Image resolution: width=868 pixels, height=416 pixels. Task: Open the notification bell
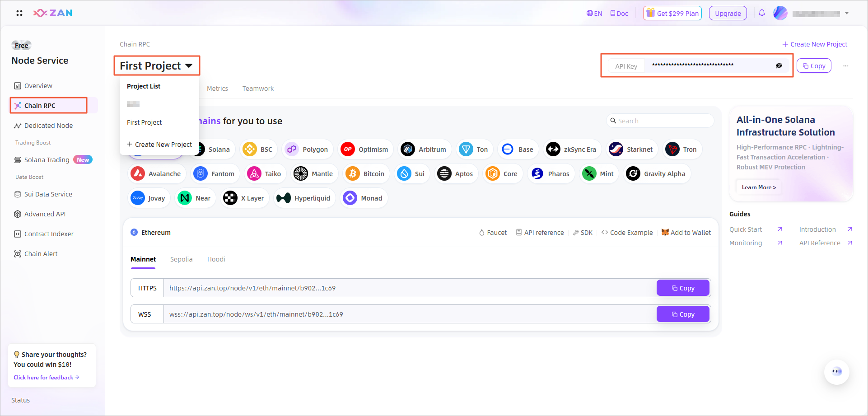tap(762, 13)
